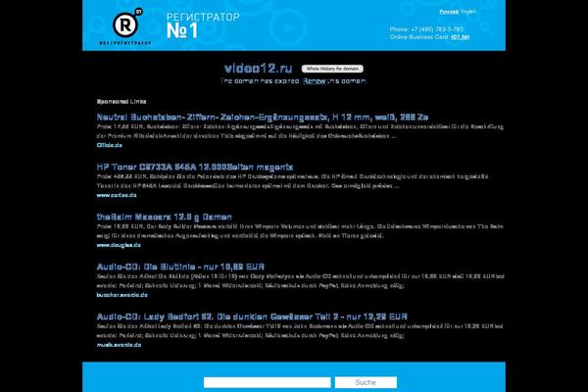Viewport: 588px width, 392px height.
Task: Click the R01 registrar logo icon
Action: click(125, 24)
